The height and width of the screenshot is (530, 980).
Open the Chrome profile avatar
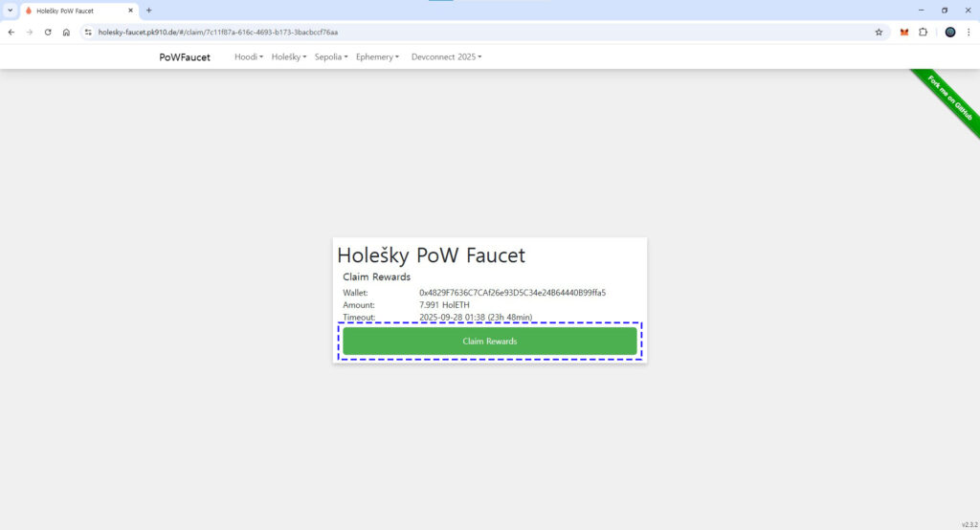click(950, 32)
